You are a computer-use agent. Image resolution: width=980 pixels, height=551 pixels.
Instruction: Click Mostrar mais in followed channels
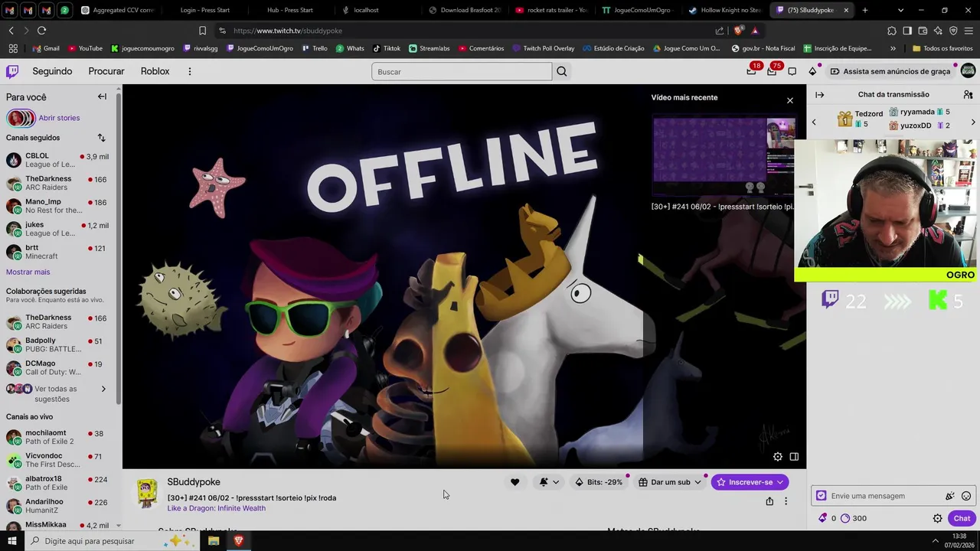(28, 272)
